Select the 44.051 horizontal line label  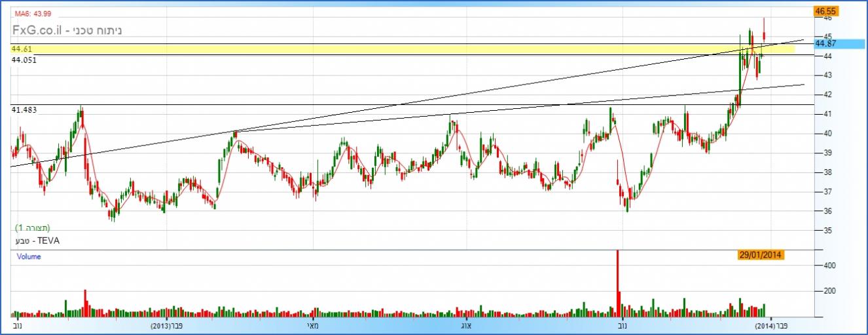pos(24,60)
